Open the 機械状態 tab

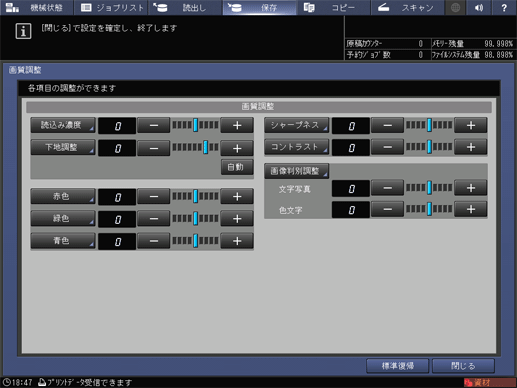pyautogui.click(x=36, y=7)
